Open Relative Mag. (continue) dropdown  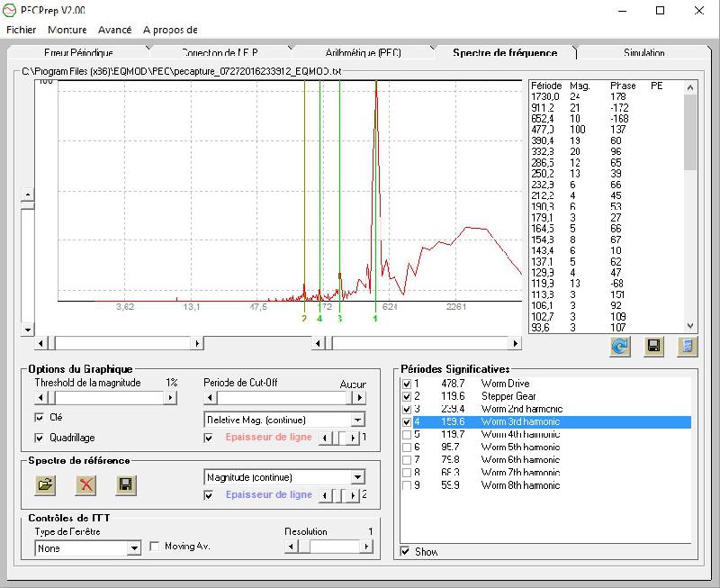[x=357, y=420]
